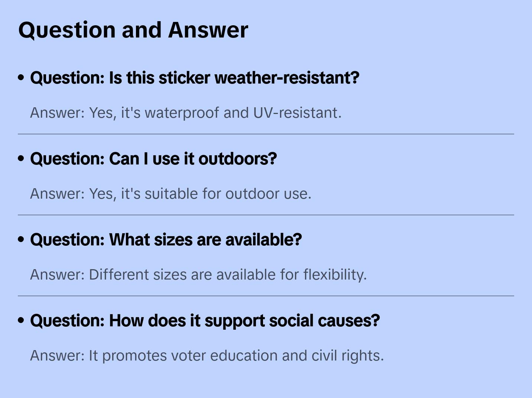Click the divider line below the waterproof answer
The image size is (532, 398).
(266, 134)
